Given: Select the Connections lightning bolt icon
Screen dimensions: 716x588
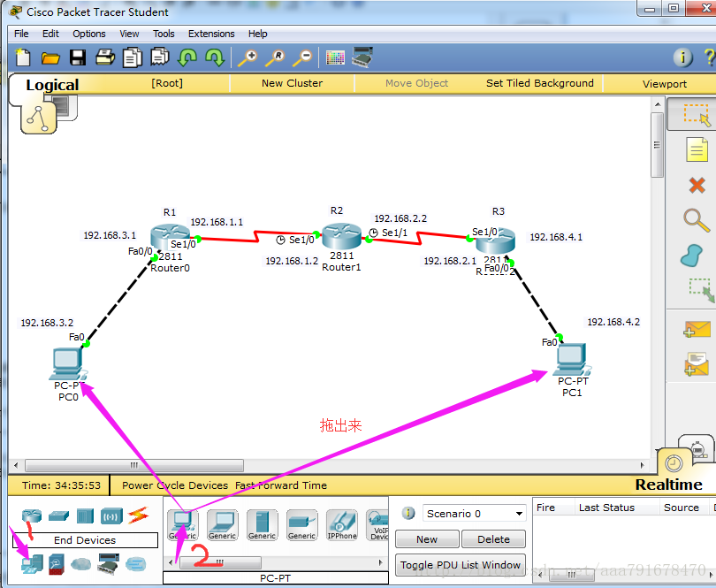Looking at the screenshot, I should tap(139, 515).
